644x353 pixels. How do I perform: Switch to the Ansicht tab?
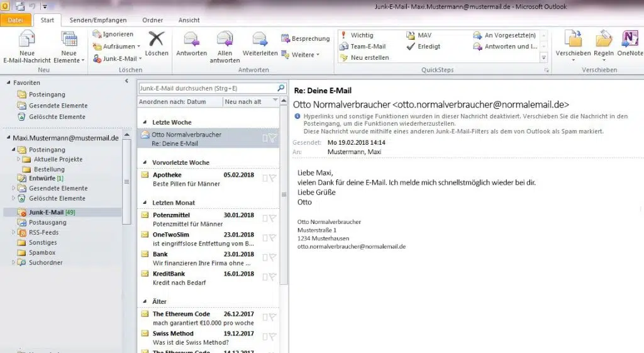(189, 20)
